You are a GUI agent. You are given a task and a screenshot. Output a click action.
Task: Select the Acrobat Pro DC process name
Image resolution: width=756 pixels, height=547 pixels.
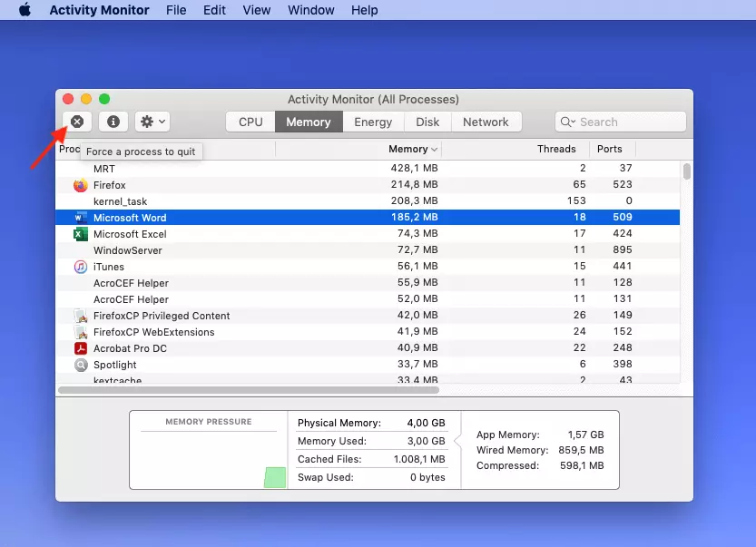click(130, 348)
